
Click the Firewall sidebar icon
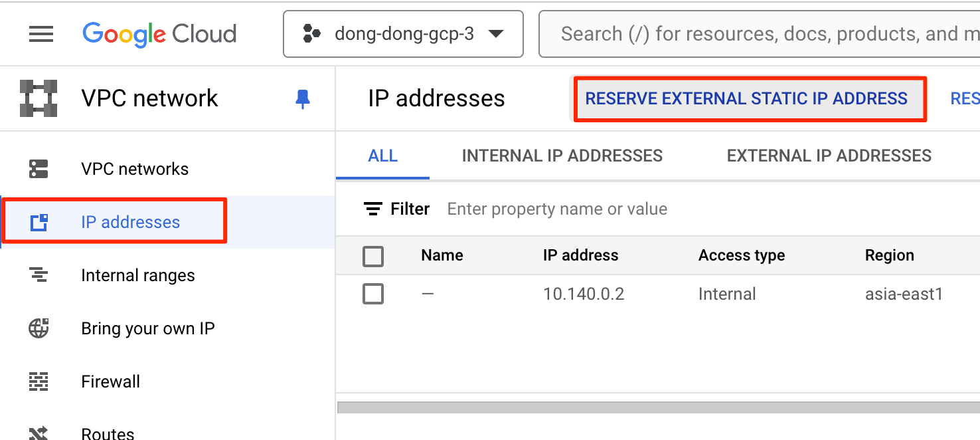tap(39, 382)
